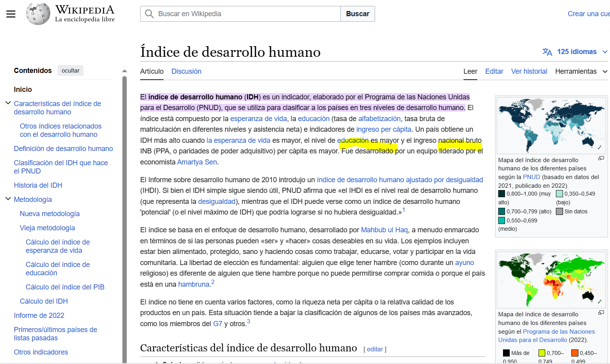Open Definición de desarrollo humano entry
Viewport: 610px width, 364px height.
(64, 149)
